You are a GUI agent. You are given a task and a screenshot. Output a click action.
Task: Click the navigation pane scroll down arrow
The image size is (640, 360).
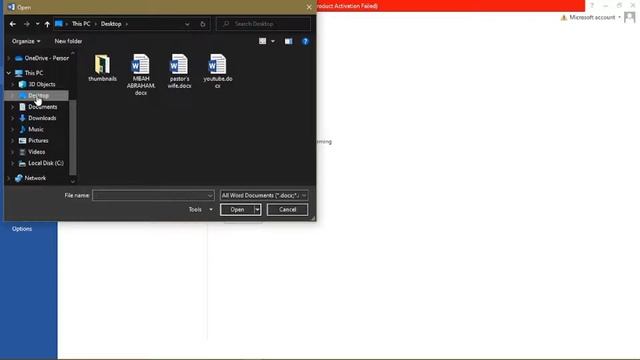[73, 182]
